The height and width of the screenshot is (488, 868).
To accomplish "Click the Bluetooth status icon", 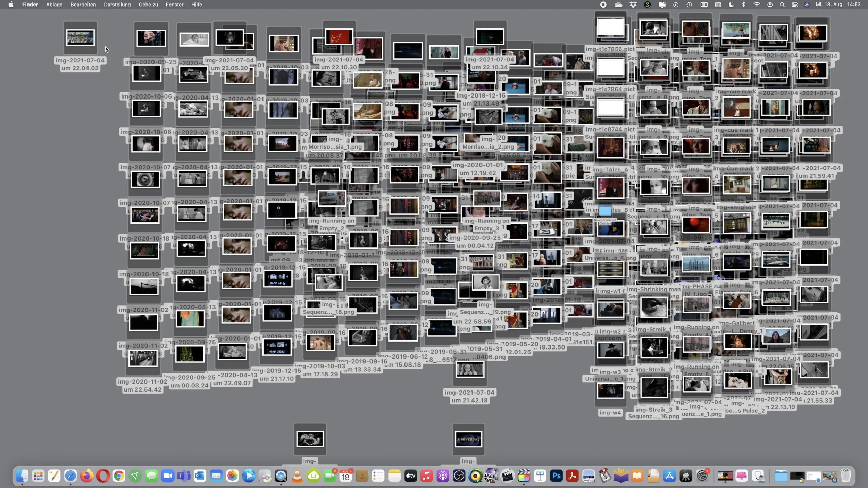I will coord(743,5).
